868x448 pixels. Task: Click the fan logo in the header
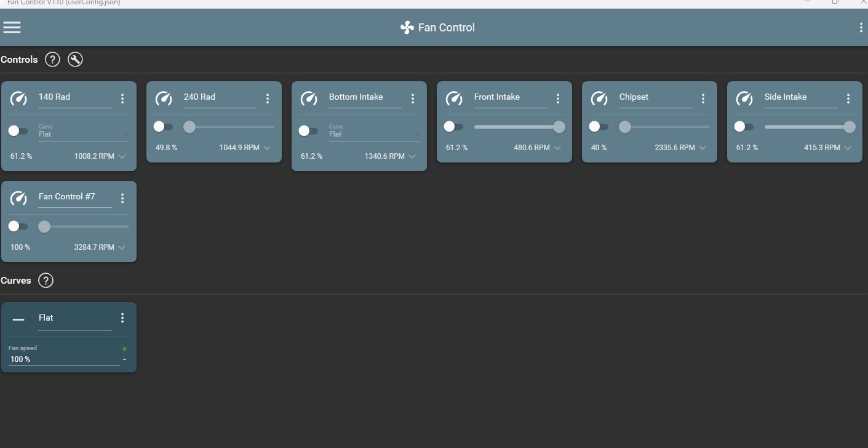[x=407, y=28]
